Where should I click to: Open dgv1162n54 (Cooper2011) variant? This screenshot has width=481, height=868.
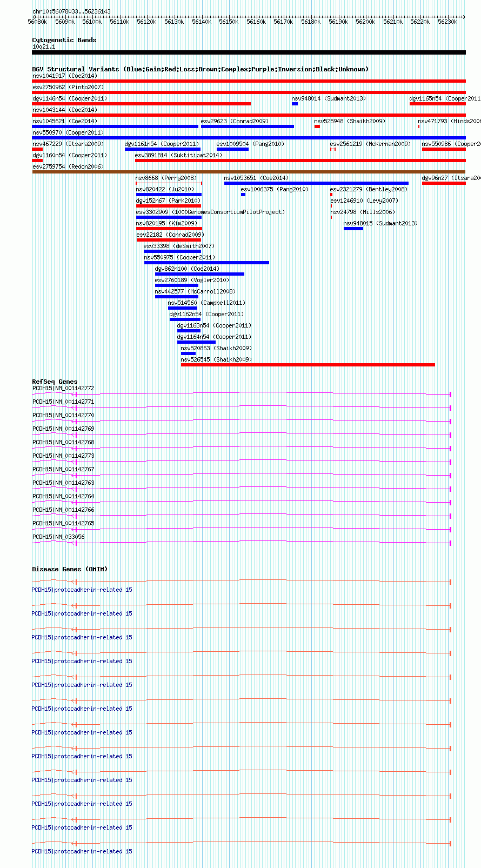206,314
